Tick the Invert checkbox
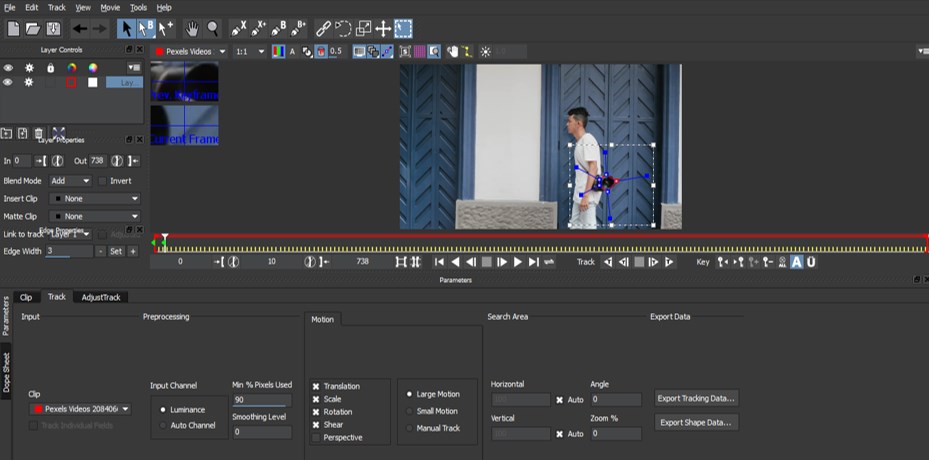Viewport: 929px width, 460px height. pyautogui.click(x=102, y=181)
